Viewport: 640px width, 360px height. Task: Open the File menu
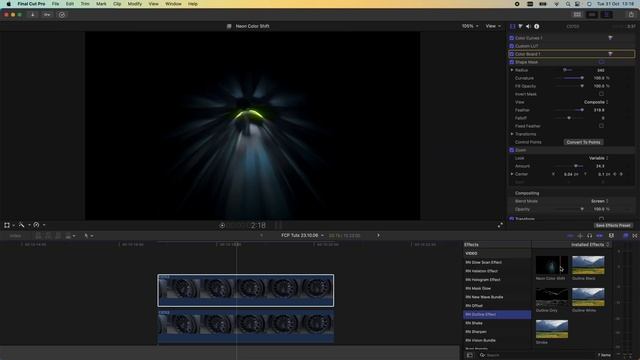[55, 4]
